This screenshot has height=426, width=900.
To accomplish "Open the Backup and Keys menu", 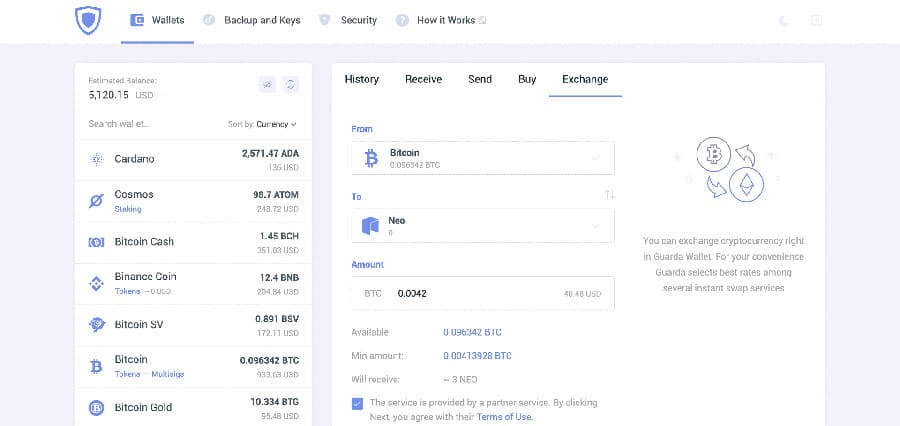I will tap(253, 20).
